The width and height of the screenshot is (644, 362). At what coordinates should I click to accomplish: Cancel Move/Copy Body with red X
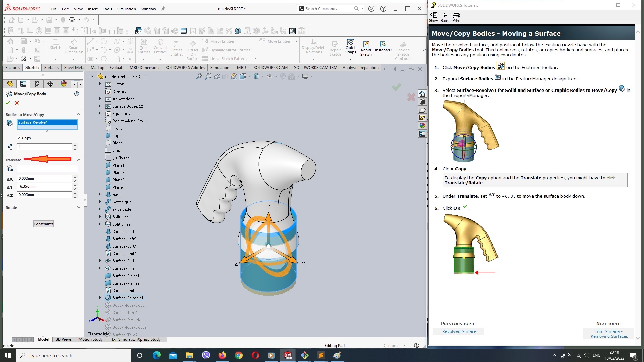click(17, 103)
